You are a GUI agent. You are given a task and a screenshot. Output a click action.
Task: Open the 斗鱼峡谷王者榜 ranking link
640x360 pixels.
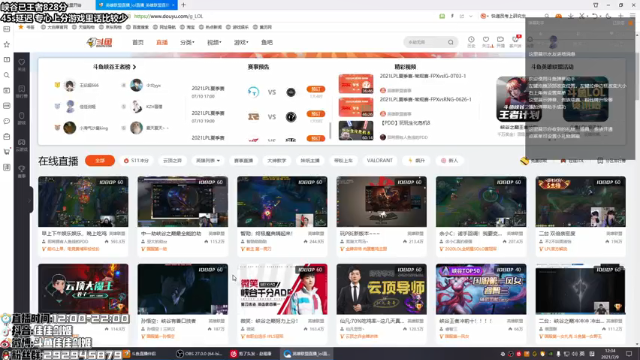tap(114, 67)
